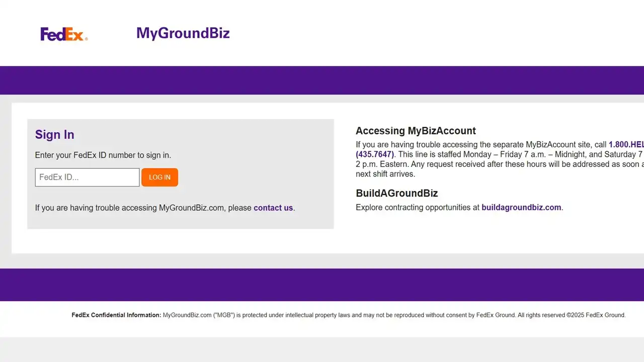644x362 pixels.
Task: Click the bottom purple footer bar
Action: [x=322, y=285]
